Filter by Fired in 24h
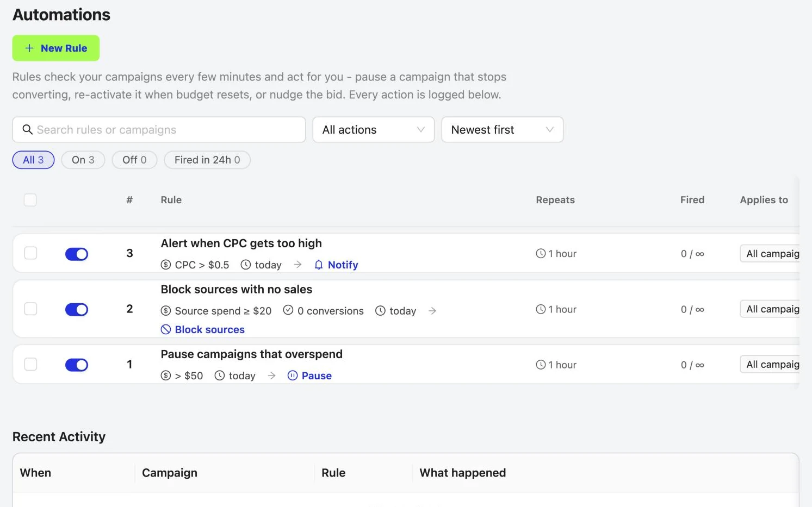The image size is (812, 507). pyautogui.click(x=207, y=160)
